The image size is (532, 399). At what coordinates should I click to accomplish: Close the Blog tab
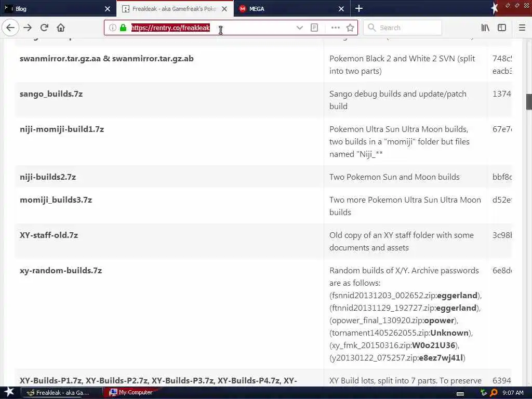[107, 9]
